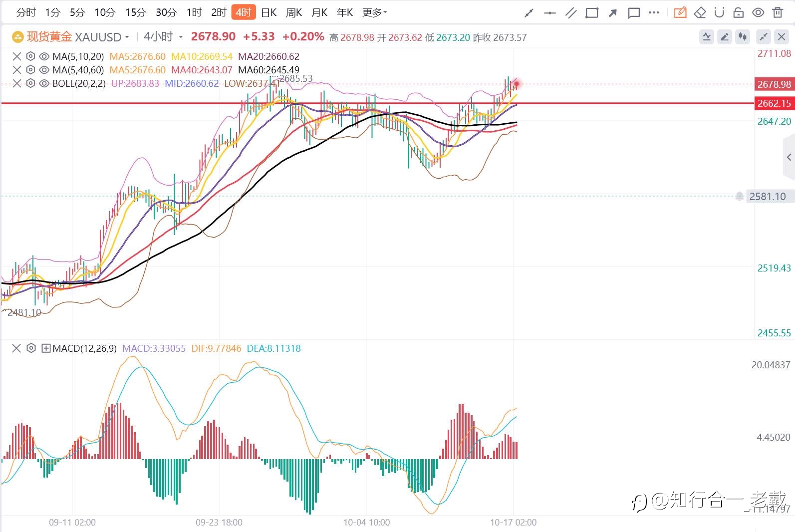Switch to the 30分 timeframe tab

pos(166,12)
